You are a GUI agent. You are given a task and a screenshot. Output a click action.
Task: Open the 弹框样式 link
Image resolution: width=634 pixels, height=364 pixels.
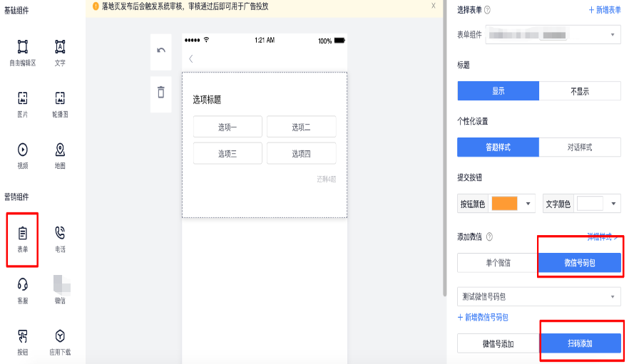point(603,237)
